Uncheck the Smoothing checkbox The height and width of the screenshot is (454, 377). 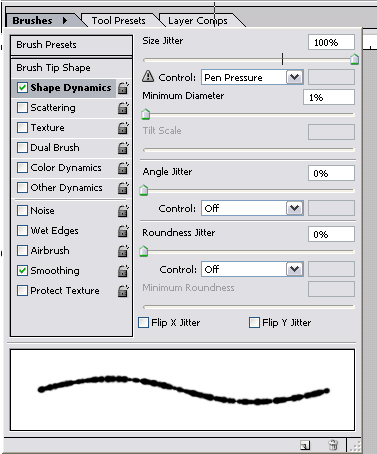(x=22, y=271)
